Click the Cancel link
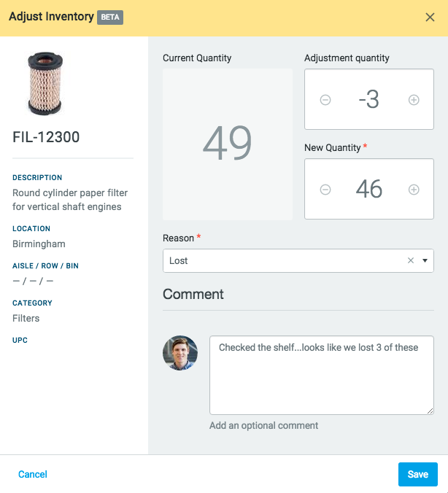The width and height of the screenshot is (448, 493). 33,474
